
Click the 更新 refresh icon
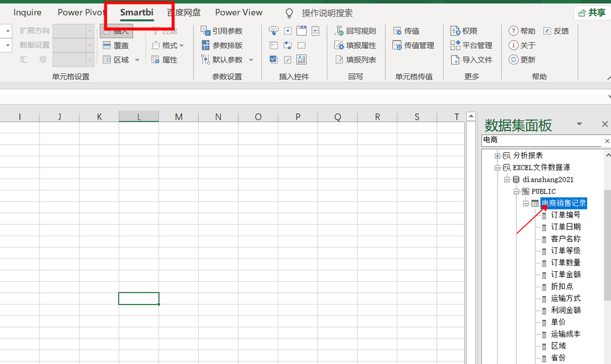click(x=513, y=59)
